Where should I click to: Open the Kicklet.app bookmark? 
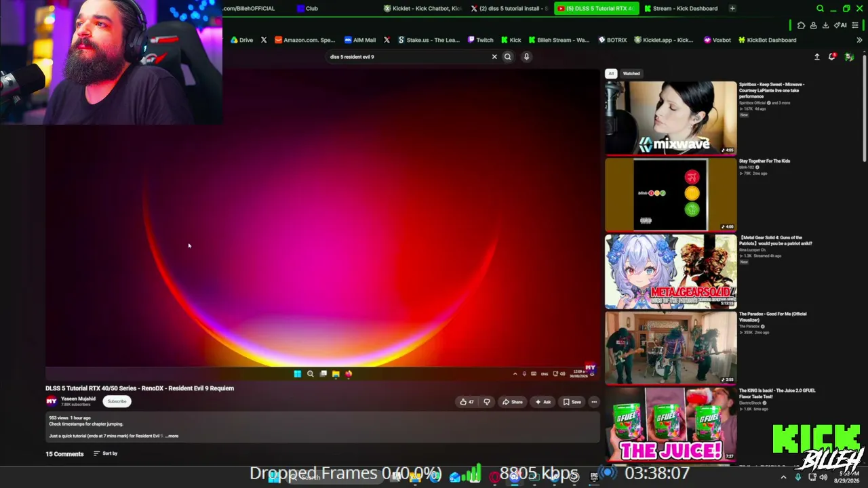664,40
